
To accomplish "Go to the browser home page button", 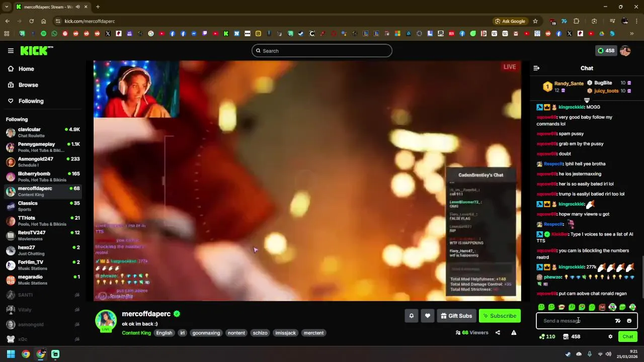I will point(44,21).
